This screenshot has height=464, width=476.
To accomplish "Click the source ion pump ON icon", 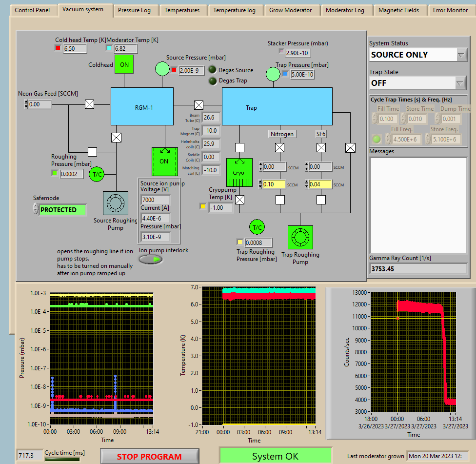I will click(x=164, y=161).
